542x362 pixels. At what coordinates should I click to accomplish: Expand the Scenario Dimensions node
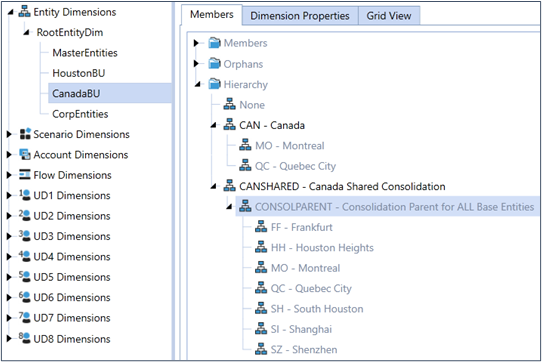[x=9, y=134]
